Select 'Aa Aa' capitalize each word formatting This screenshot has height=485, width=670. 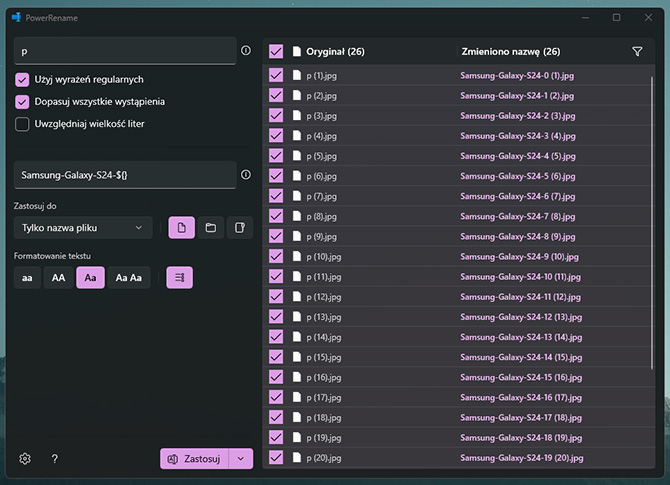[x=129, y=278]
